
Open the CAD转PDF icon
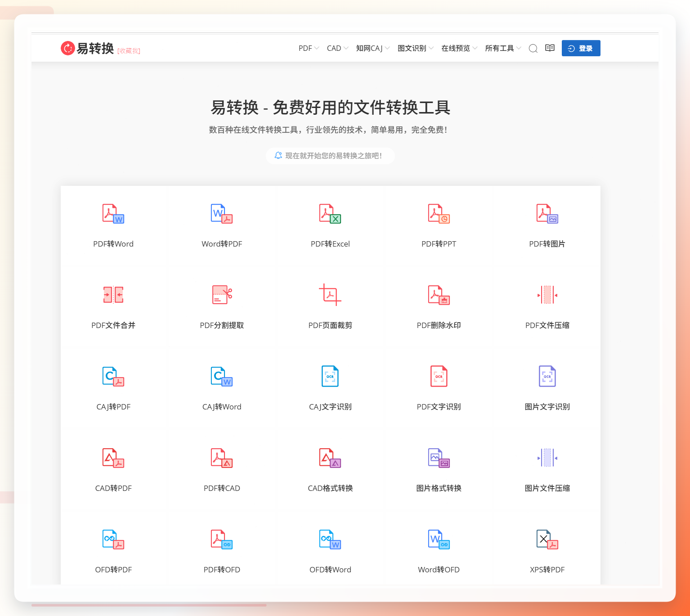pos(113,458)
